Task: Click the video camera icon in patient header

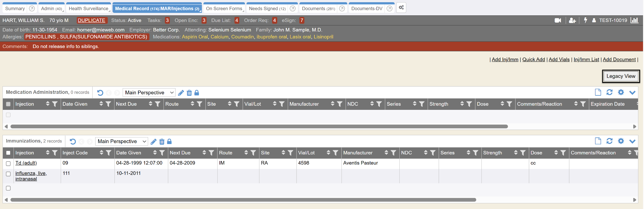Action: 558,20
